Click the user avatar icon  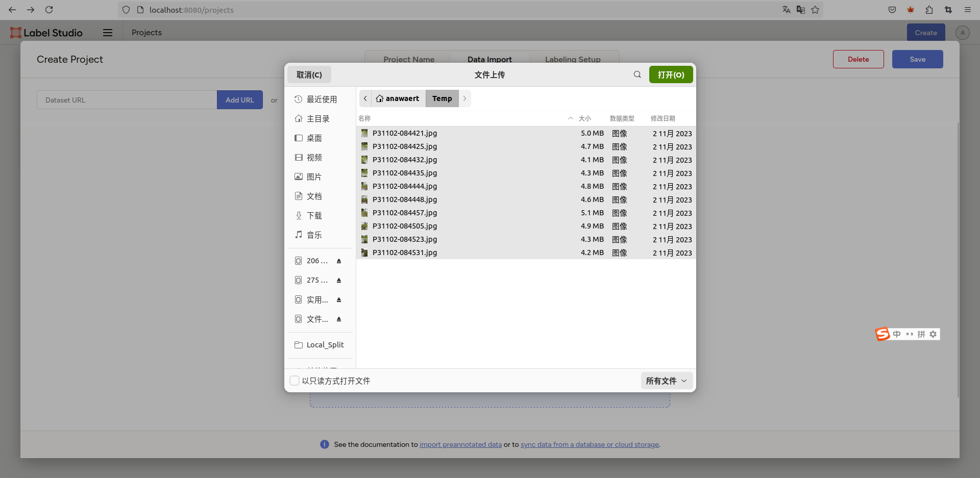tap(962, 33)
